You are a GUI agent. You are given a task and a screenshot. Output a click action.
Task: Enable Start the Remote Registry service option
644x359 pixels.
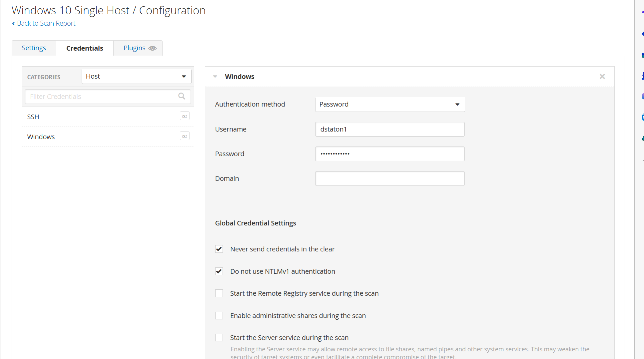click(x=219, y=293)
